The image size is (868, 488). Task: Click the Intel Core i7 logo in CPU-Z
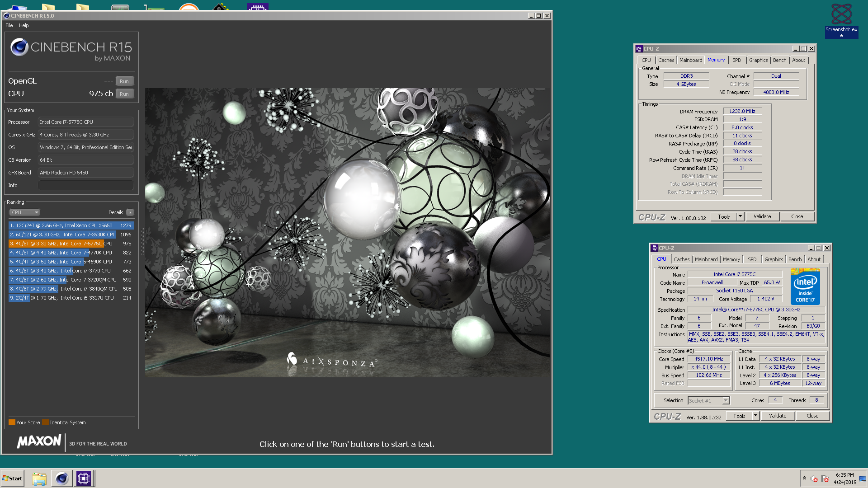pyautogui.click(x=805, y=287)
